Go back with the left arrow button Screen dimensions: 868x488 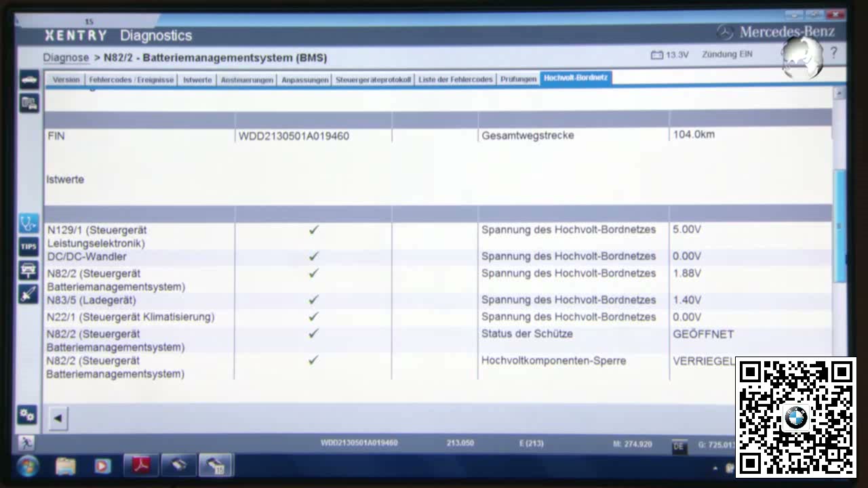click(x=58, y=418)
